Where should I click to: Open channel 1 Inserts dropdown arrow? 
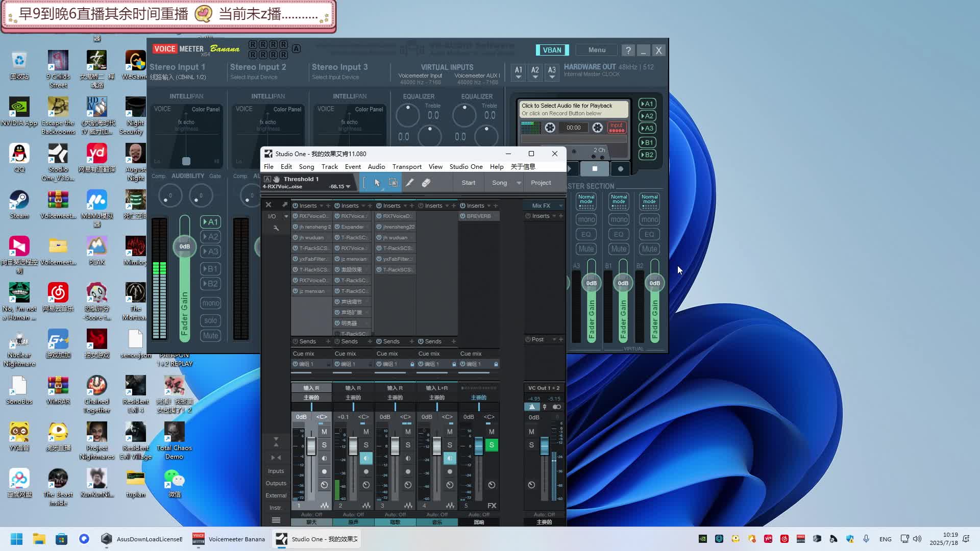point(321,206)
